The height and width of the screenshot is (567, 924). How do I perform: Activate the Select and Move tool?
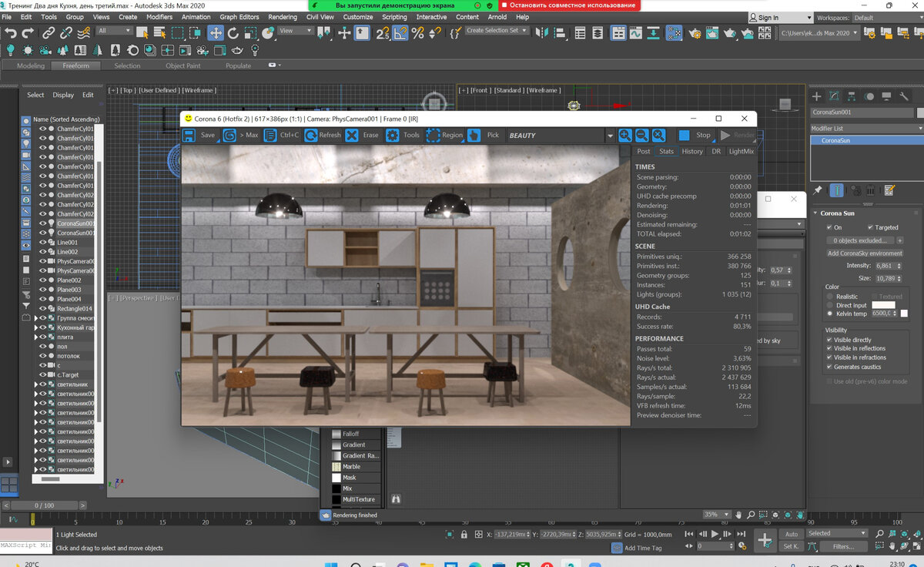coord(216,32)
